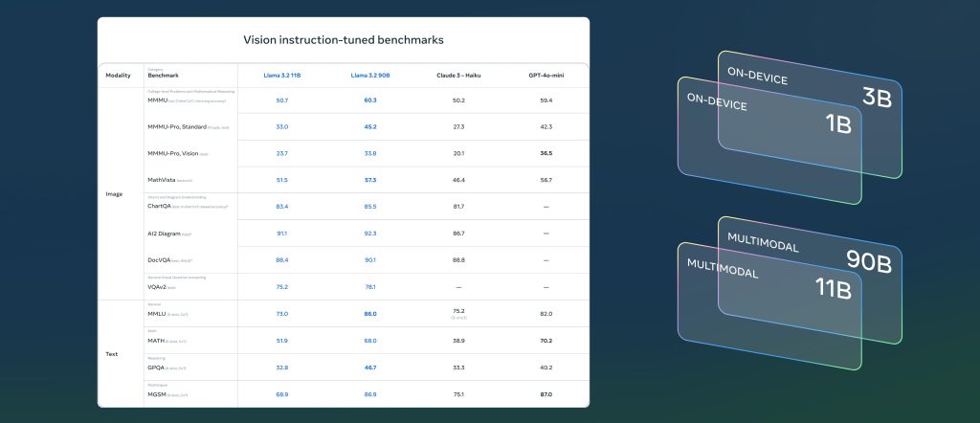Select the MMLU score 86.0
This screenshot has width=980, height=423.
pos(370,314)
